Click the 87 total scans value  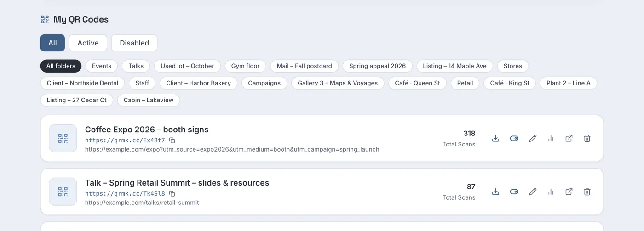click(x=471, y=186)
